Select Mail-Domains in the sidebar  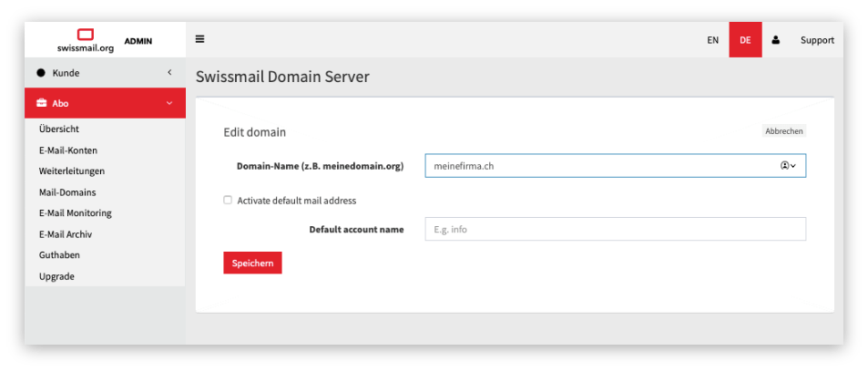(67, 192)
